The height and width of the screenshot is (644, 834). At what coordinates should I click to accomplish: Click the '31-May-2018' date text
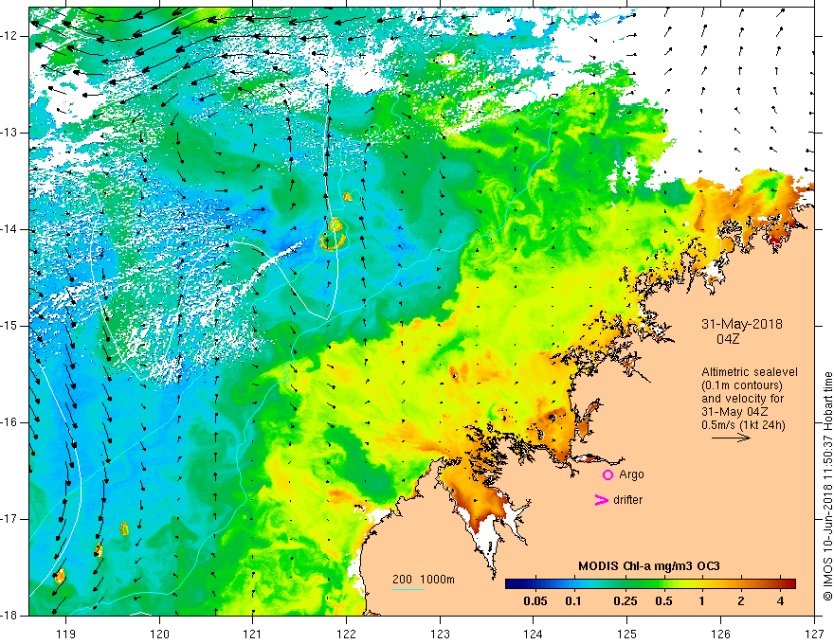click(742, 324)
